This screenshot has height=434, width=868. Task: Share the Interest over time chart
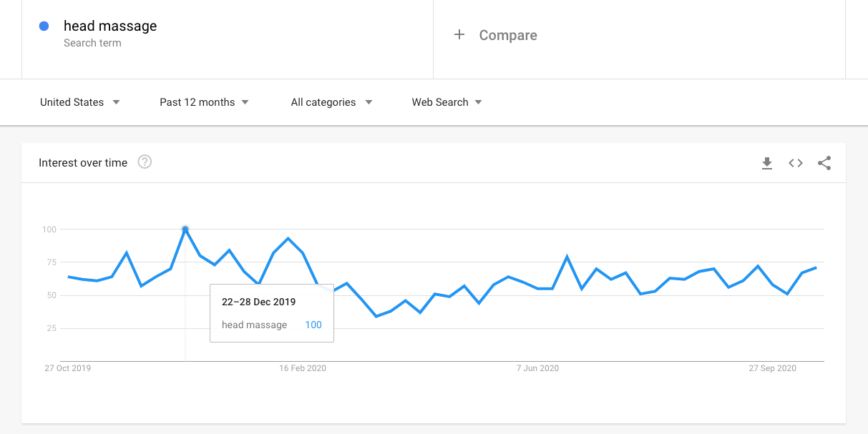pyautogui.click(x=824, y=163)
